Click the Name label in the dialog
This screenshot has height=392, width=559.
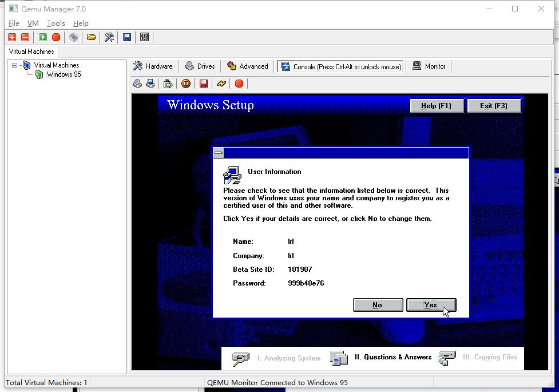(x=243, y=241)
